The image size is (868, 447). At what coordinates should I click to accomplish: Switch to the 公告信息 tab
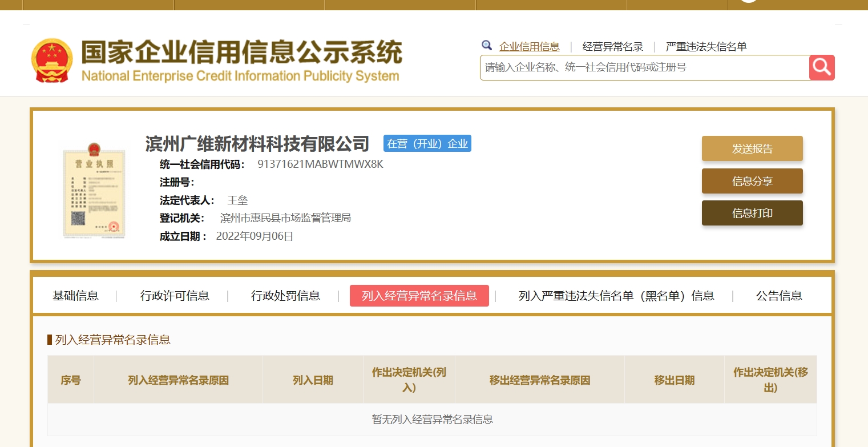pos(779,296)
